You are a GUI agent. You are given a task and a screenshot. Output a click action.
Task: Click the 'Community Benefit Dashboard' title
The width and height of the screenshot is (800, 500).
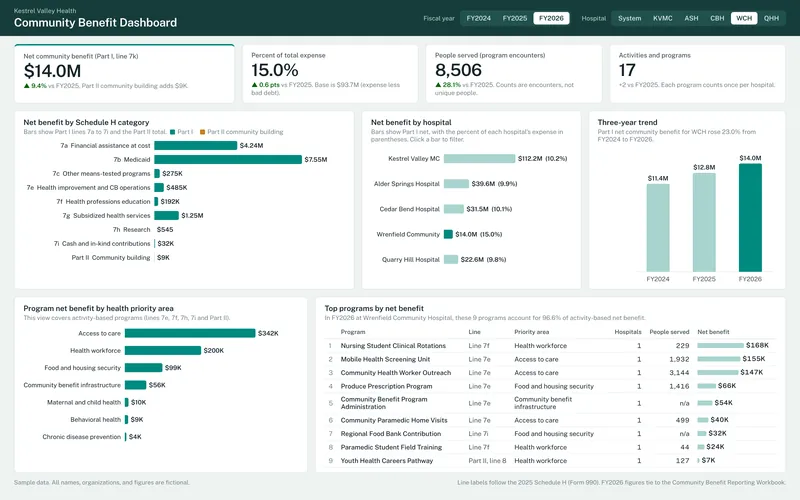(95, 23)
